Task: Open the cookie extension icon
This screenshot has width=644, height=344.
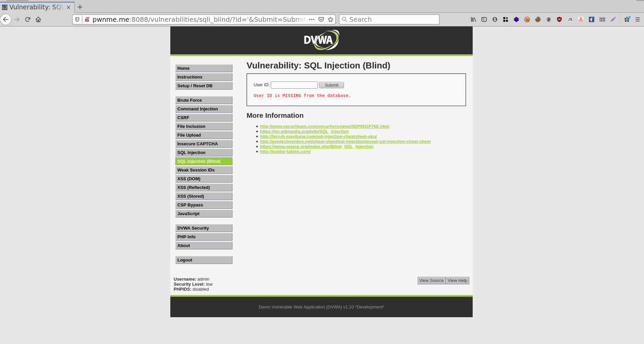Action: click(538, 20)
